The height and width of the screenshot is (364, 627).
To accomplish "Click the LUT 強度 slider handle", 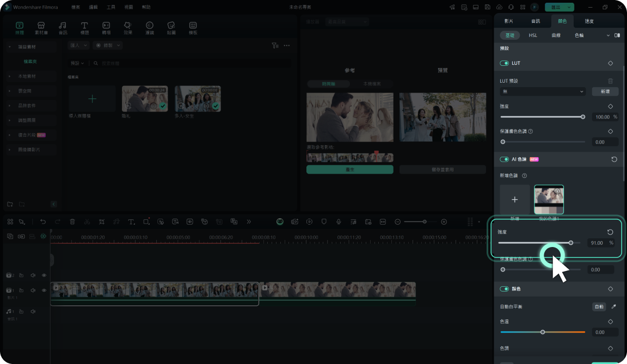I will click(583, 116).
